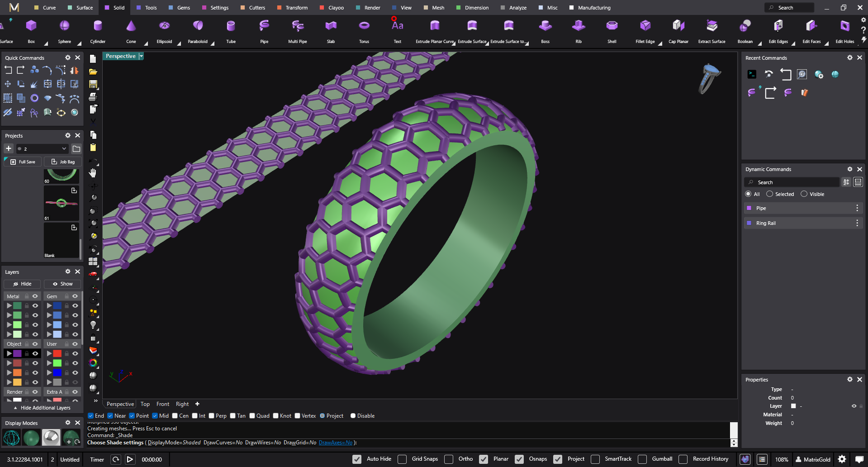This screenshot has width=868, height=467.
Task: Click the Full Save button
Action: (23, 162)
